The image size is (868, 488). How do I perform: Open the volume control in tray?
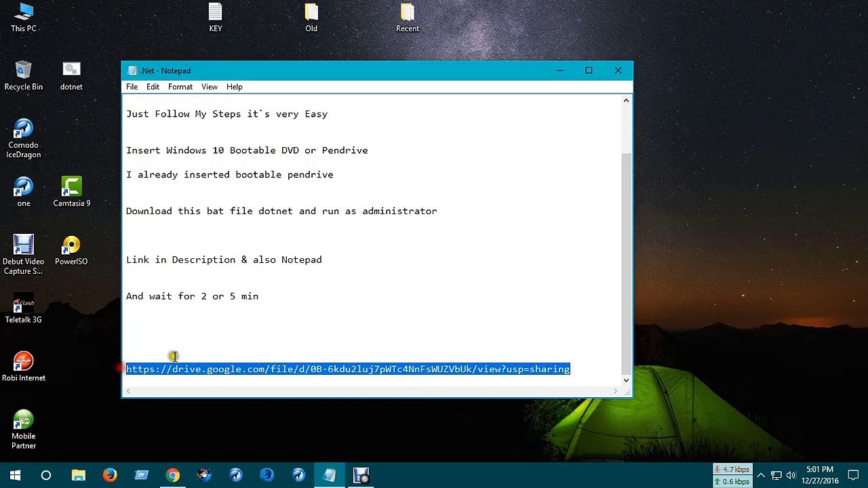coord(791,475)
